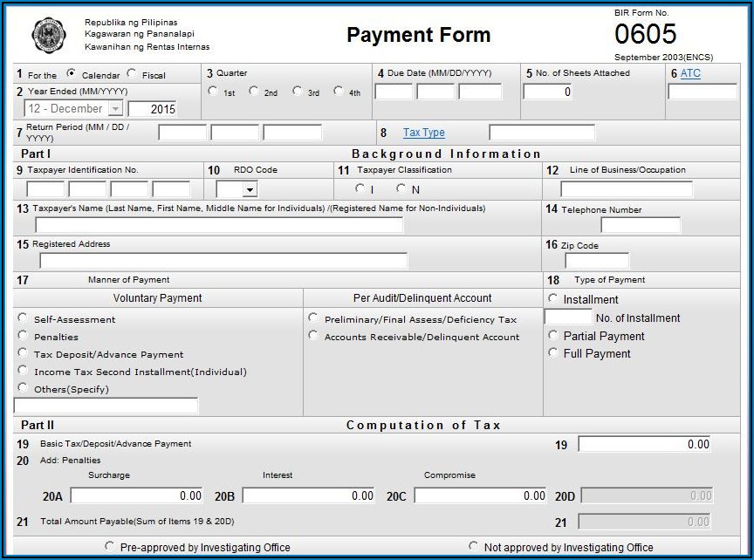Choose the Full Payment option
Viewport: 754px width, 560px height.
coord(553,352)
